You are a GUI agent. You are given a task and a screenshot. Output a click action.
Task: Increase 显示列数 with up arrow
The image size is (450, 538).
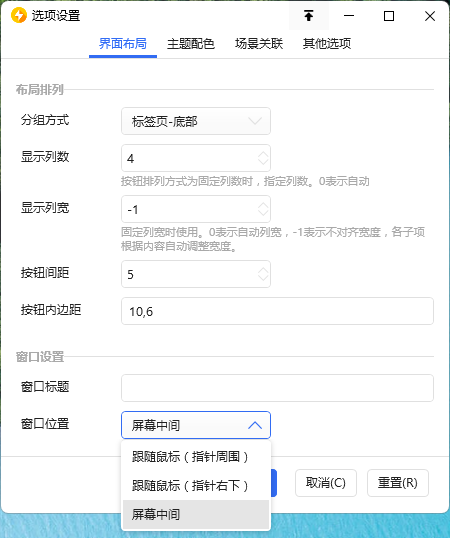pos(263,154)
